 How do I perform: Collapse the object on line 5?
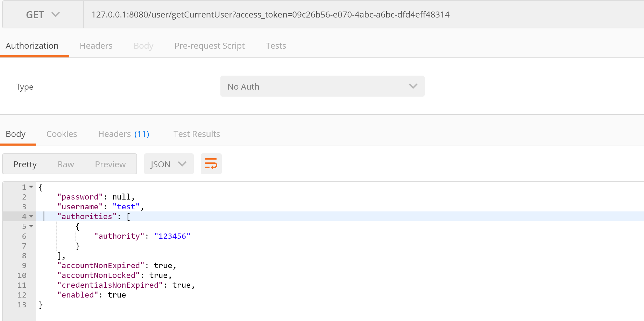tap(31, 226)
